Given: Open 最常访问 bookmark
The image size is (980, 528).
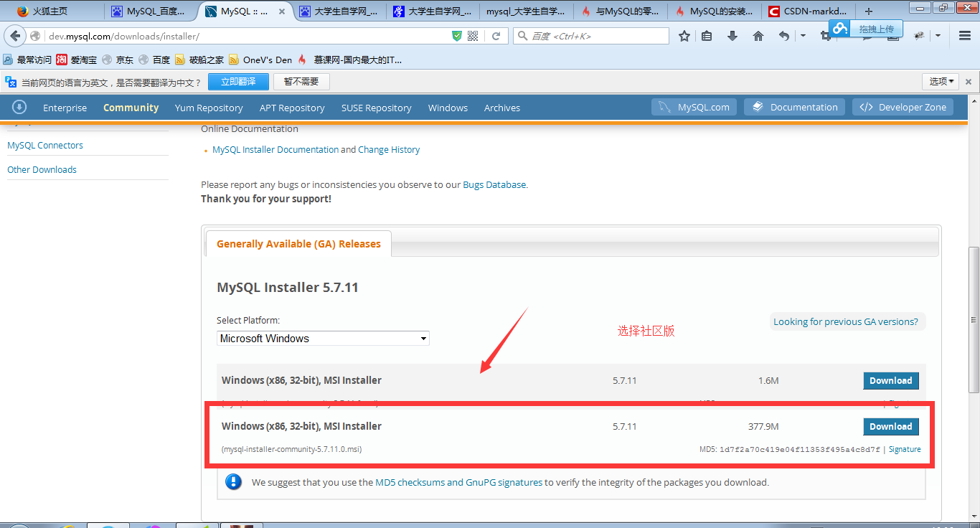Looking at the screenshot, I should 27,60.
